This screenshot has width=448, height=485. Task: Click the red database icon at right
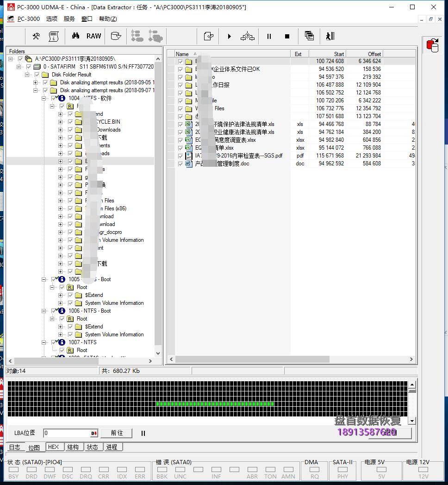pyautogui.click(x=433, y=45)
